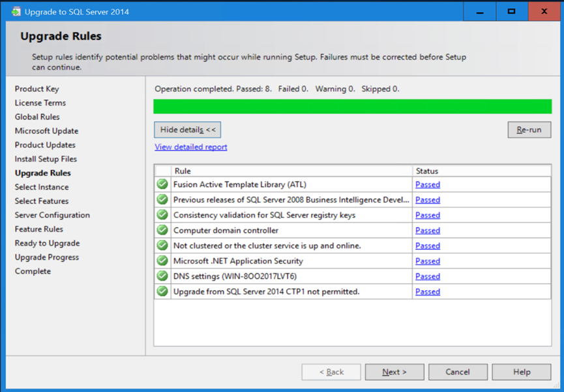Click green check icon for Computer domain controller
This screenshot has height=392, width=564.
[162, 230]
